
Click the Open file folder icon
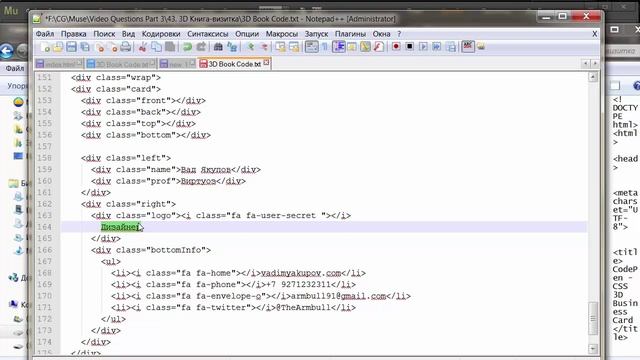pos(58,47)
